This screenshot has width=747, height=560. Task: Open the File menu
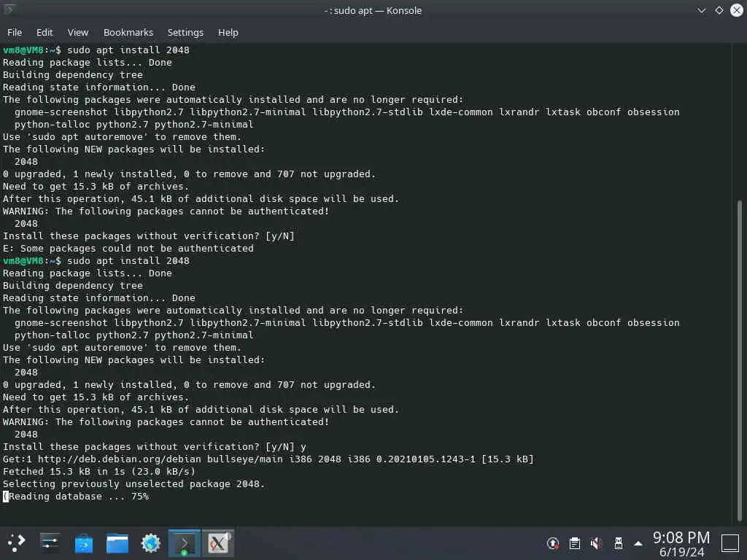(15, 32)
